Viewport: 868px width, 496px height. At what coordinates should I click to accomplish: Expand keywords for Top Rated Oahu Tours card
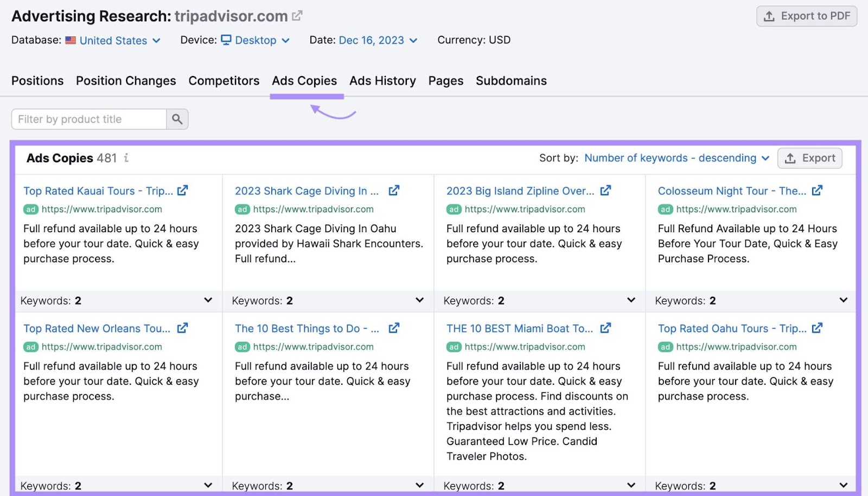(x=843, y=485)
